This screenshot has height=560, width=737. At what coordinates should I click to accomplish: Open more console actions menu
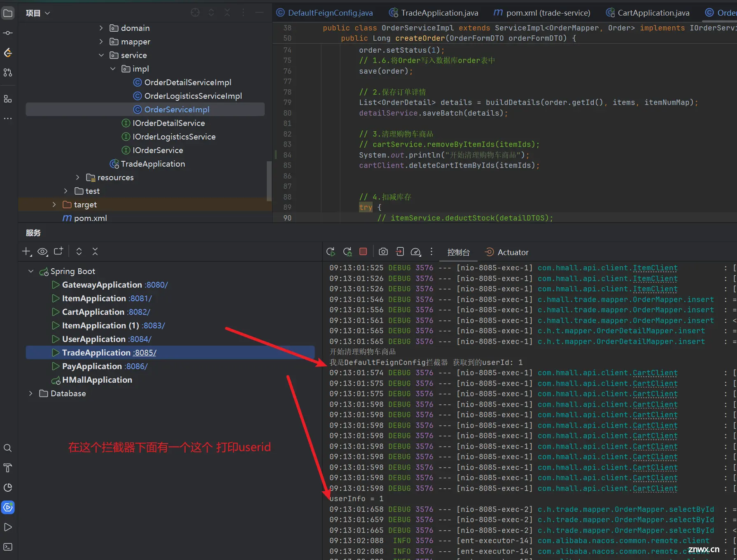click(x=431, y=251)
